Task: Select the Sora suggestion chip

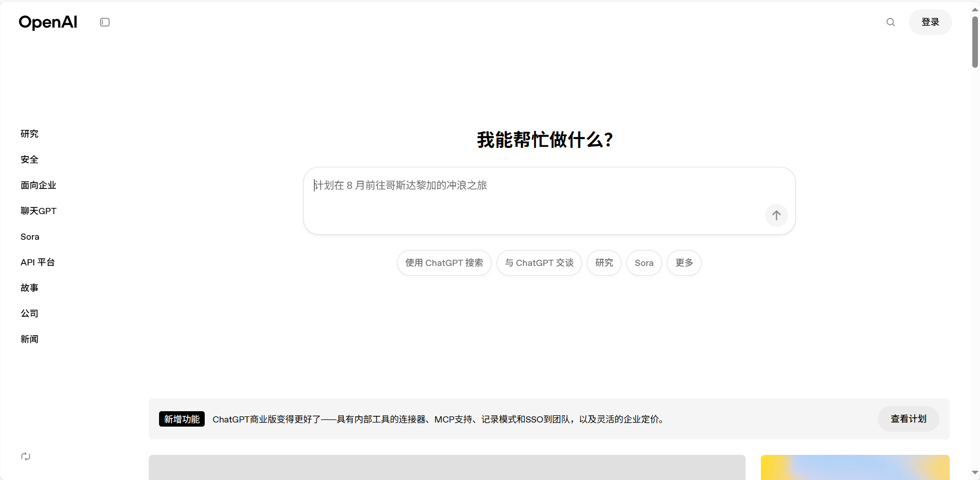Action: [x=643, y=263]
